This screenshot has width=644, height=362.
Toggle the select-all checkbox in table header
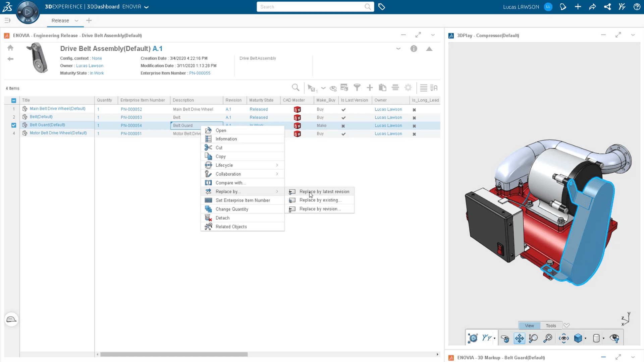tap(14, 100)
